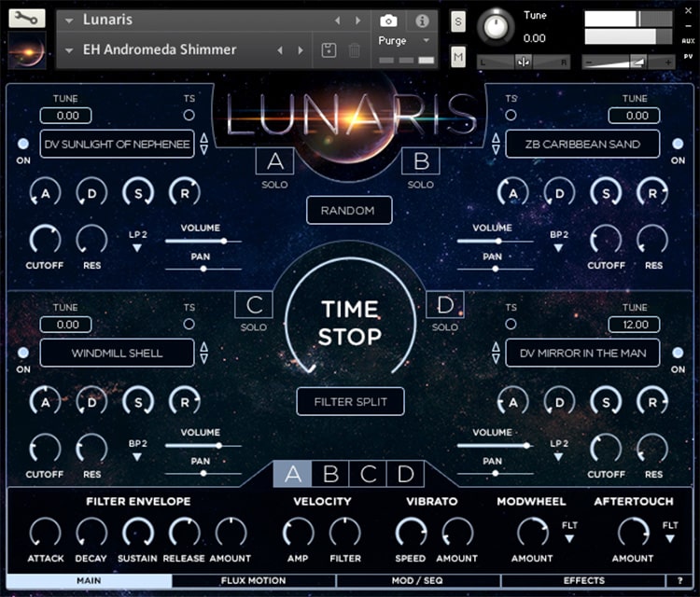Delete preset with the trash icon
This screenshot has height=597, width=700.
355,50
